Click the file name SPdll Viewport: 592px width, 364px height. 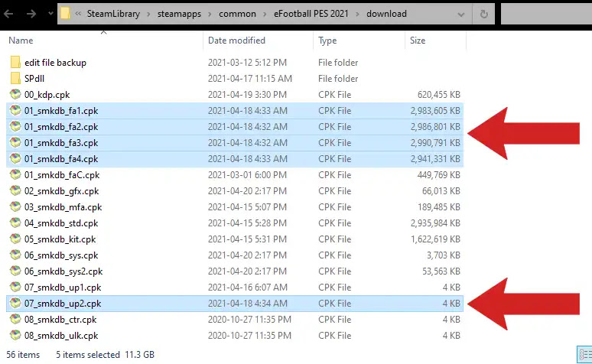(34, 79)
